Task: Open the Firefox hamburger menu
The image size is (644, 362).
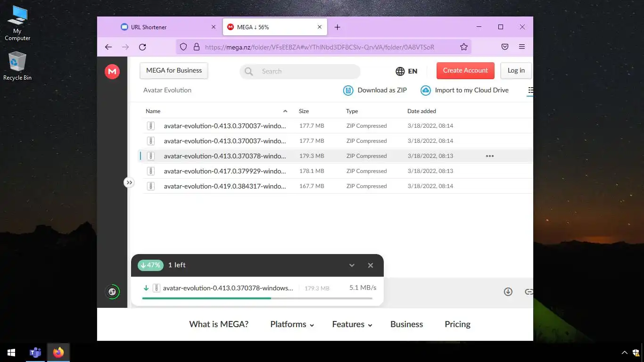Action: (522, 47)
